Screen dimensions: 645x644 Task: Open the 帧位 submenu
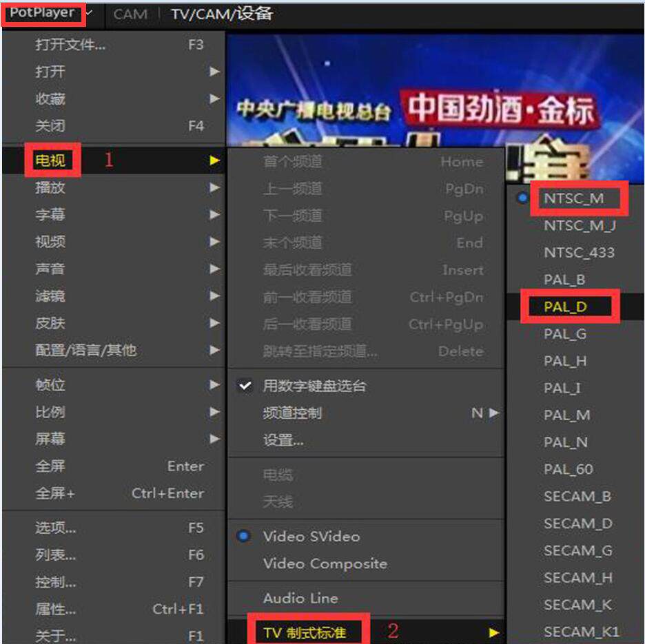pos(114,385)
